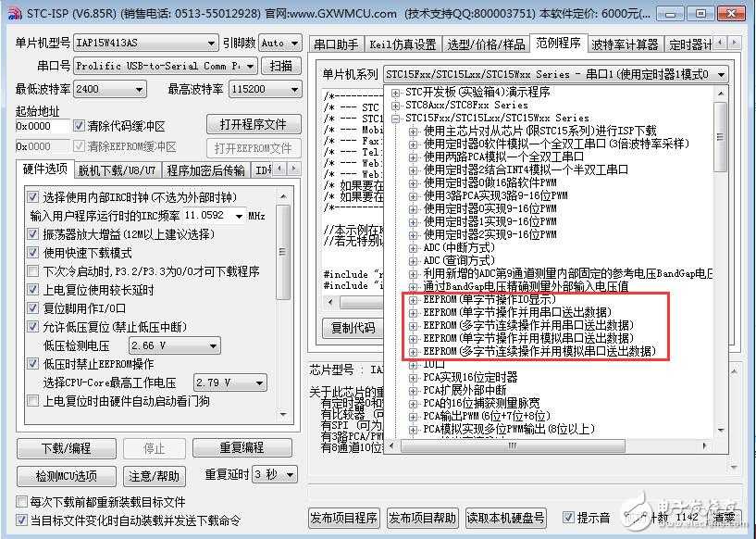The image size is (756, 539).
Task: Click example tree horizontal scrollbar thumb
Action: (513, 445)
